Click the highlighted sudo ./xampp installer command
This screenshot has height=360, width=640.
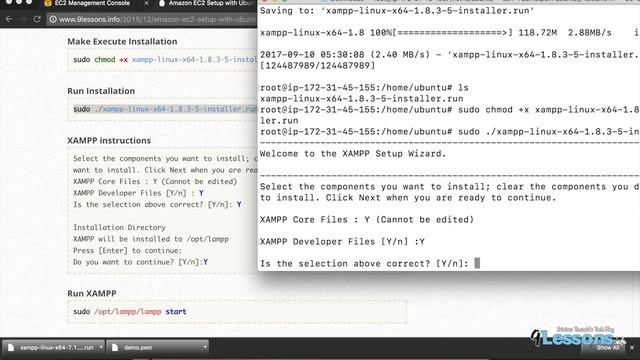pos(165,109)
